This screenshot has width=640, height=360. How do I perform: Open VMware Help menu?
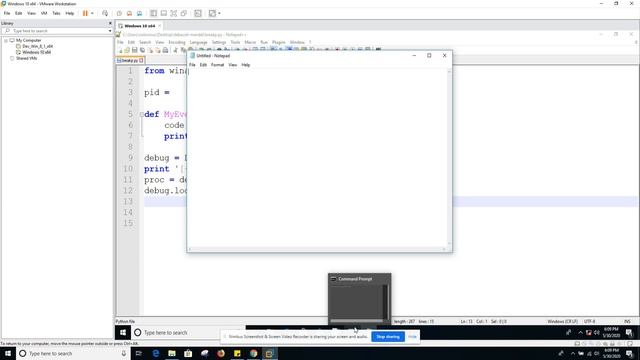70,13
